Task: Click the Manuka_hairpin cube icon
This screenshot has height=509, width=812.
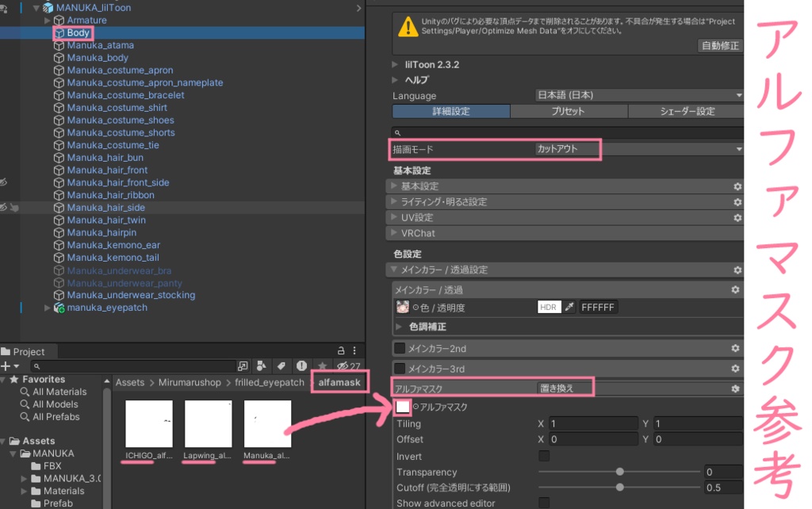Action: tap(59, 233)
